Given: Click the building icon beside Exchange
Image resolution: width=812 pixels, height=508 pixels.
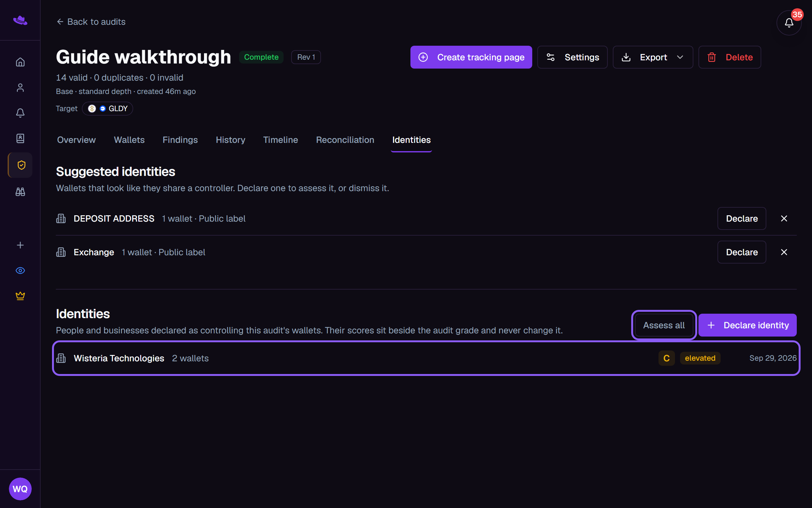Looking at the screenshot, I should point(61,252).
